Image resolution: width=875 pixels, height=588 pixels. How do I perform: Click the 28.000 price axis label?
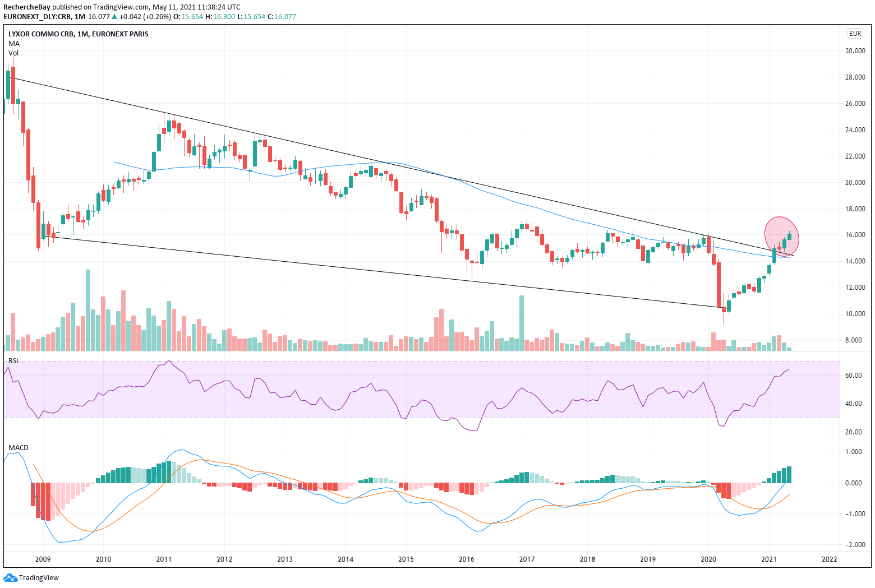click(x=855, y=77)
